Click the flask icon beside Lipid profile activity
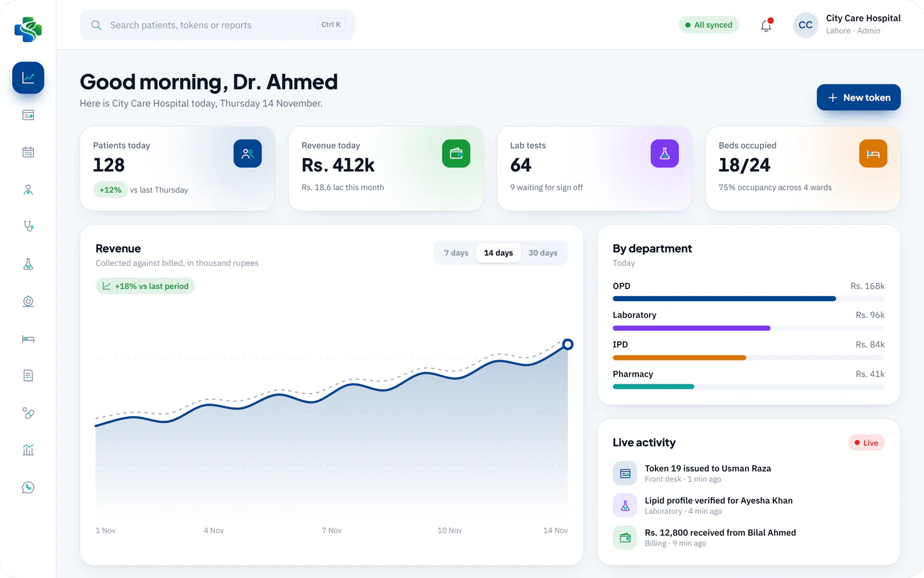 625,506
